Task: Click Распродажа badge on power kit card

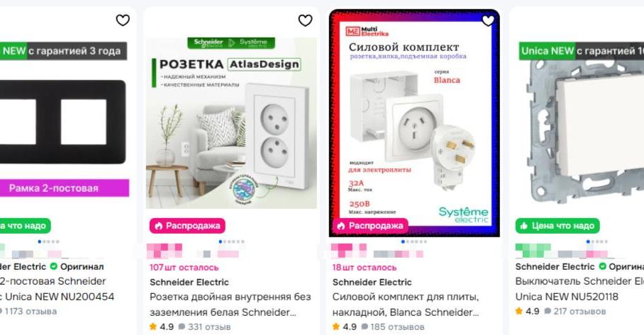Action: (370, 226)
